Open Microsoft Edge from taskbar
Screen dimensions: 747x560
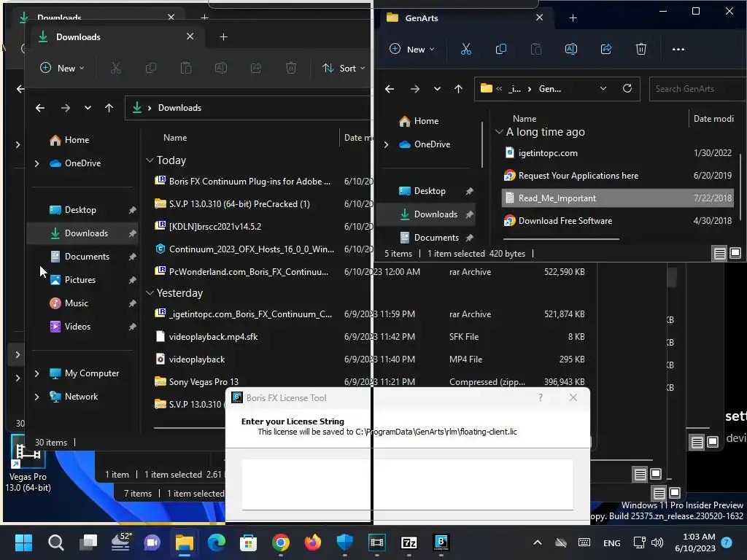(x=216, y=542)
